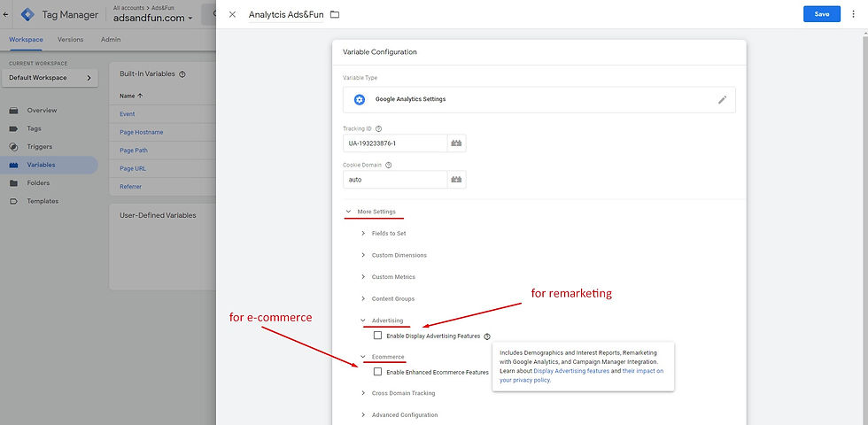
Task: Switch to the Versions tab
Action: click(70, 40)
